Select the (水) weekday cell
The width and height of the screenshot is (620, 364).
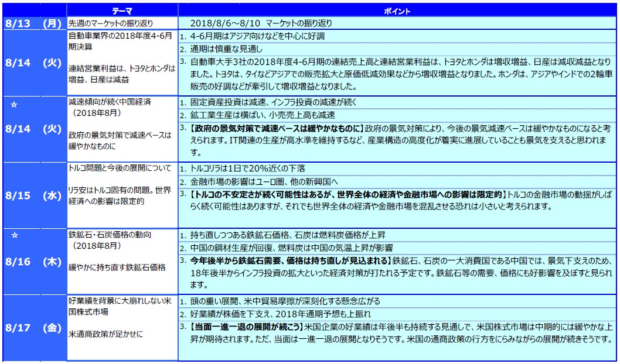pos(52,196)
